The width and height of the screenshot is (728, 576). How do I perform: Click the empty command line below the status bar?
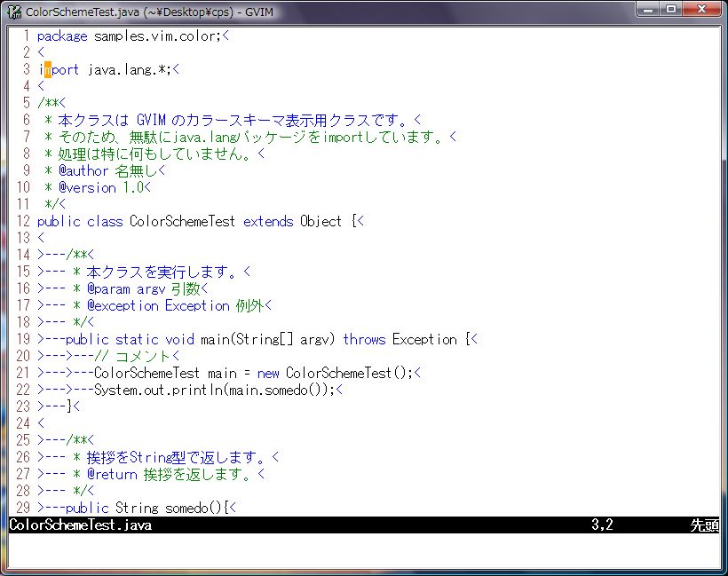pos(364,550)
